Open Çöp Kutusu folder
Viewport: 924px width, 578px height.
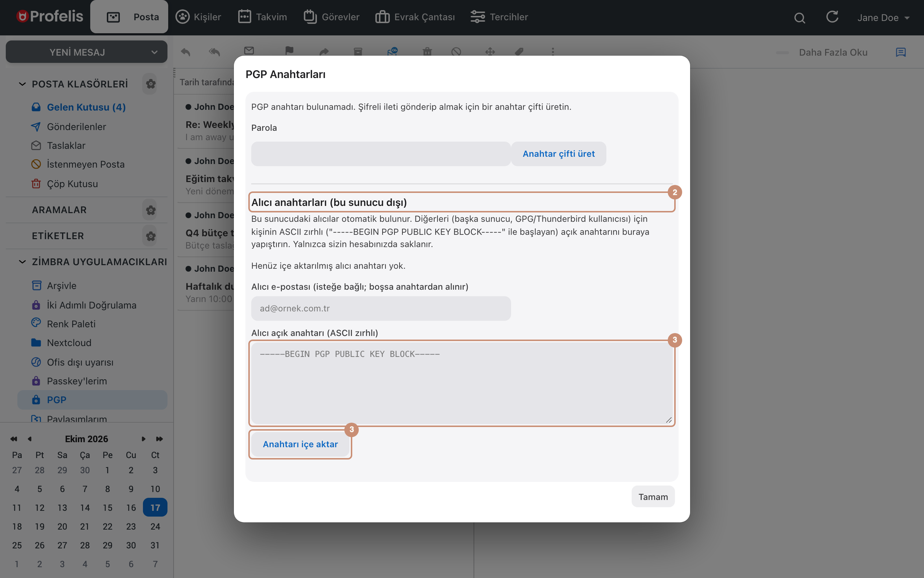[x=72, y=184]
